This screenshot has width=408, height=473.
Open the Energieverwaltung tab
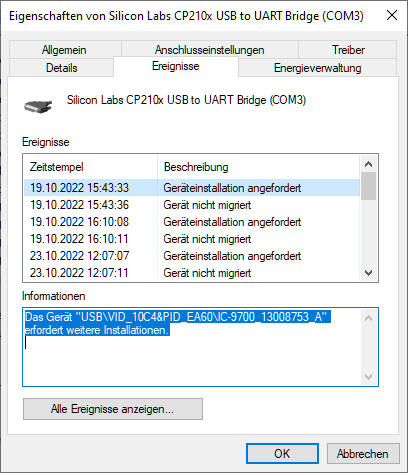tap(318, 68)
